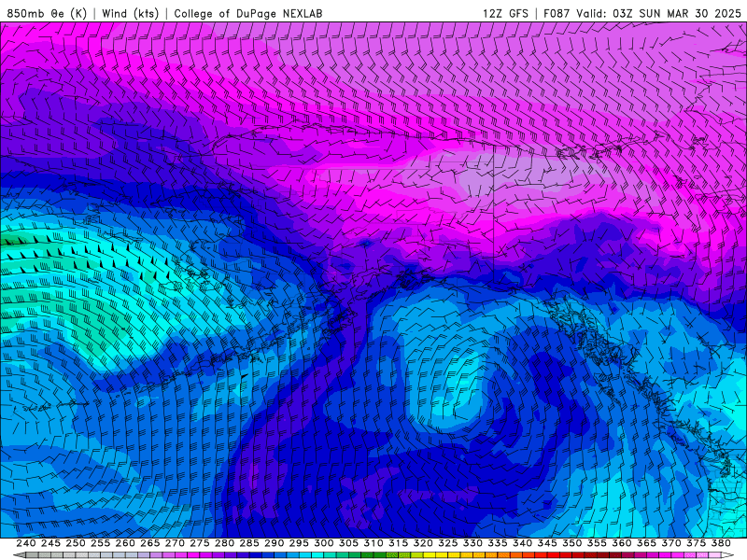Screen dimensions: 747x560
Task: Pick the yellow swatch under the 325 label
Action: 442,555
